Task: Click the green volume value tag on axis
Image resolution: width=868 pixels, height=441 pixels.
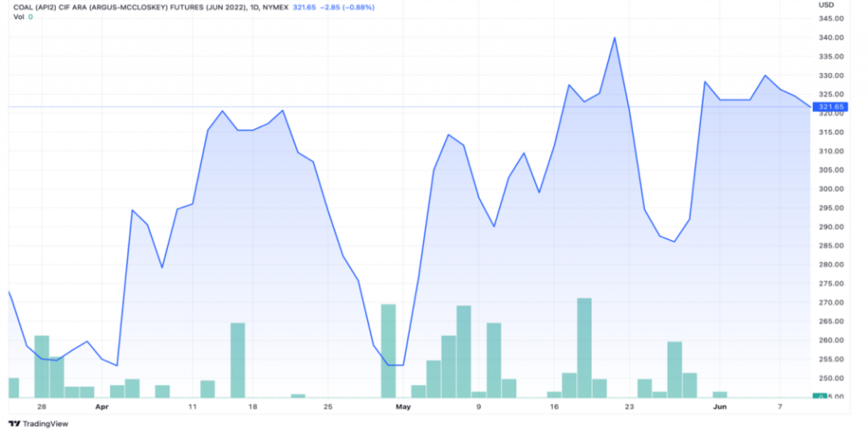Action: [820, 397]
